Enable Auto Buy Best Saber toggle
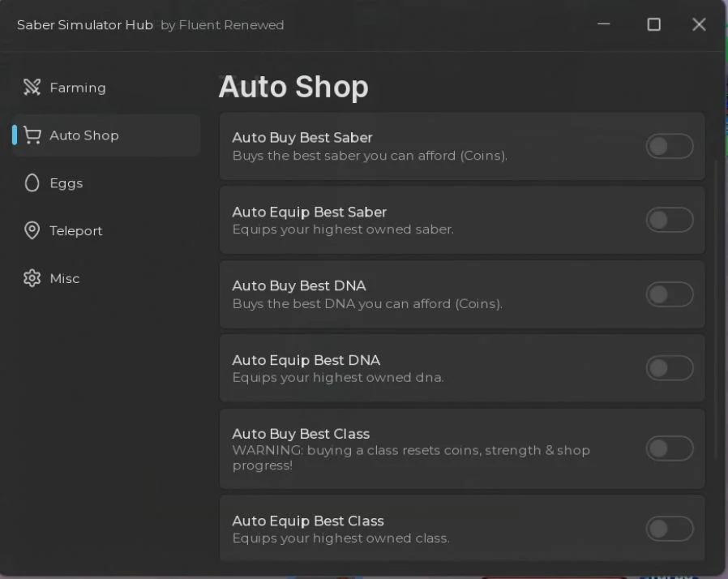Screen dimensions: 728x579 click(x=670, y=146)
